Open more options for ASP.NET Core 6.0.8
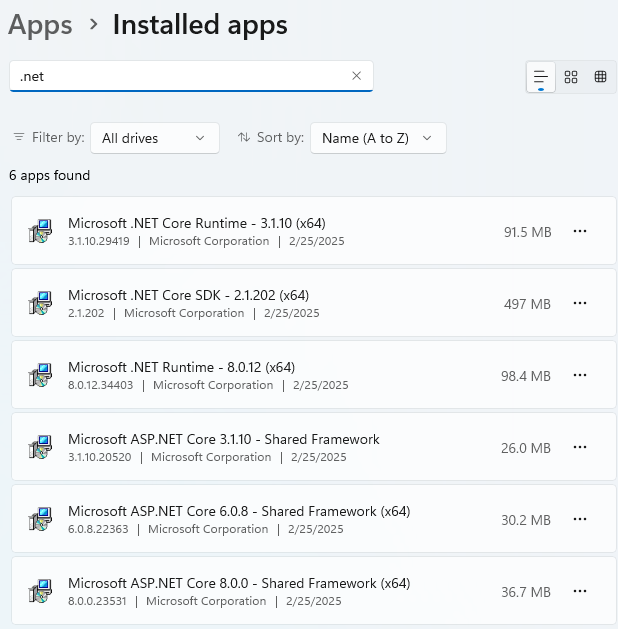The image size is (618, 629). click(x=580, y=519)
